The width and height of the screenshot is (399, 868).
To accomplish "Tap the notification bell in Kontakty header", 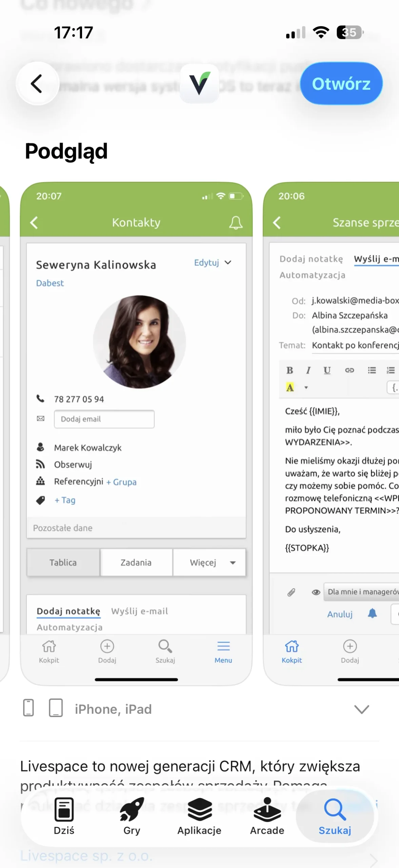I will (236, 223).
